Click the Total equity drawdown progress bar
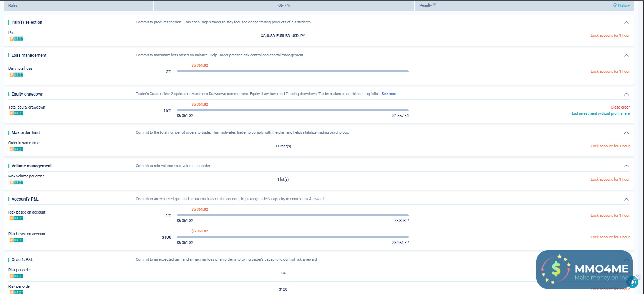 tap(293, 110)
